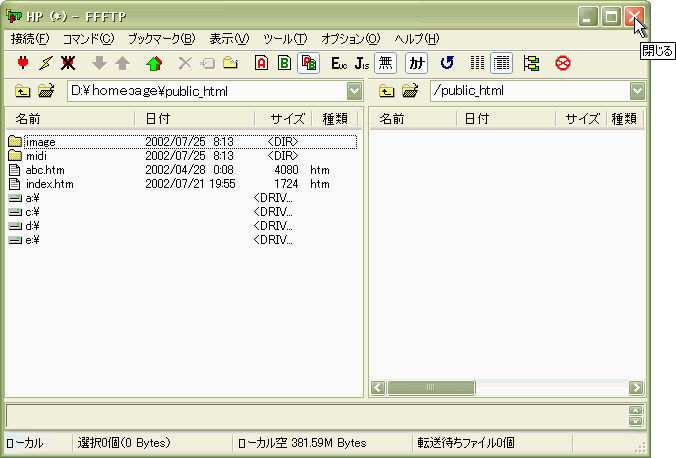Click the Disconnect icon in the toolbar
This screenshot has width=676, height=458.
(68, 63)
